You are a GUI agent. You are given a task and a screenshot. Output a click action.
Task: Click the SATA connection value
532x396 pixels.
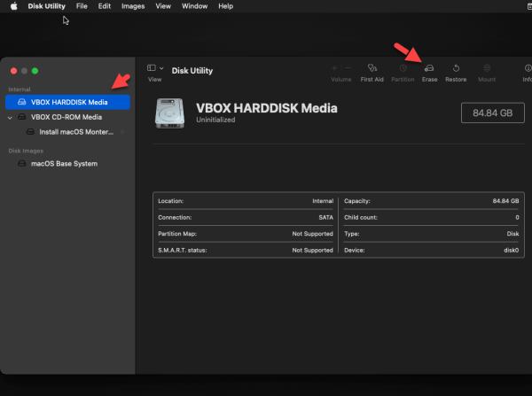325,217
